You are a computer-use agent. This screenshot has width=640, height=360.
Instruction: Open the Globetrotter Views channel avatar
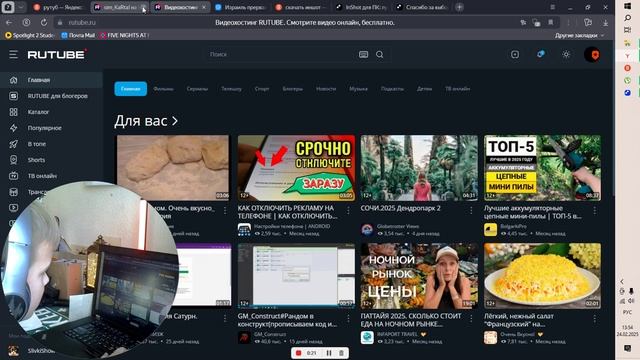point(367,229)
